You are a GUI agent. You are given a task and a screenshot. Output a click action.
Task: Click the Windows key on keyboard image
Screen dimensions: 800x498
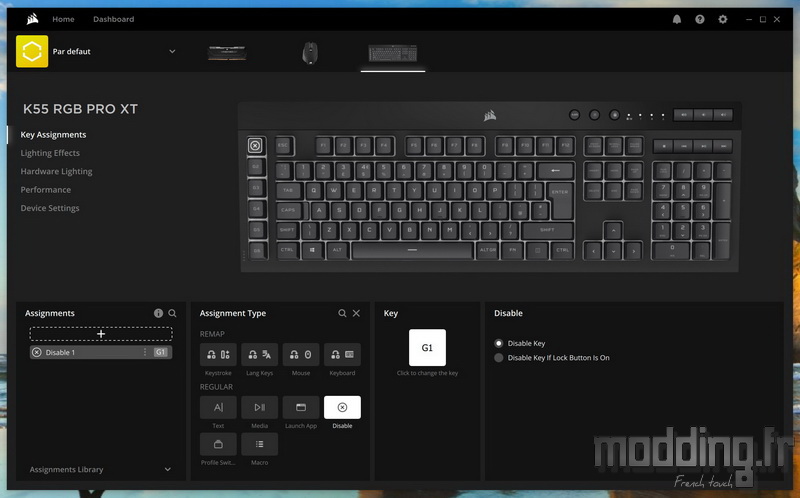click(312, 251)
